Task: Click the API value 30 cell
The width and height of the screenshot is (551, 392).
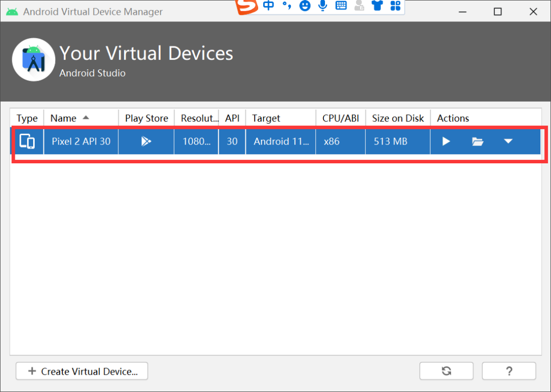Action: [x=232, y=141]
